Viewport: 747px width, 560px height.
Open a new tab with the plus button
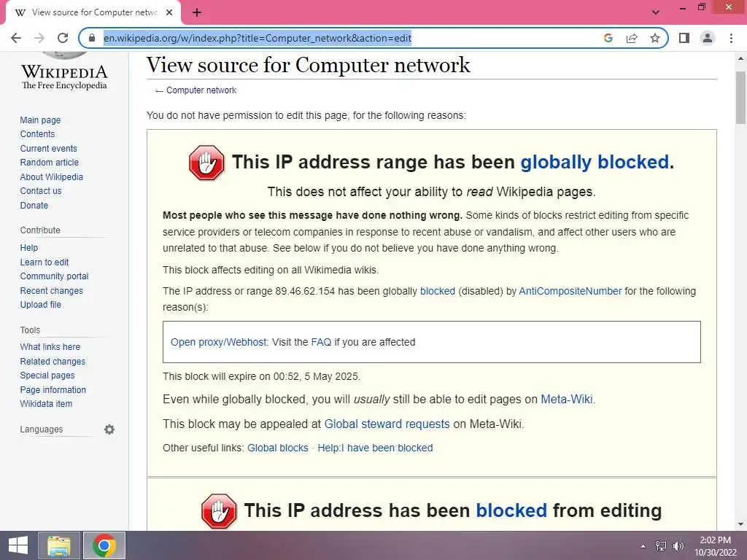[197, 12]
